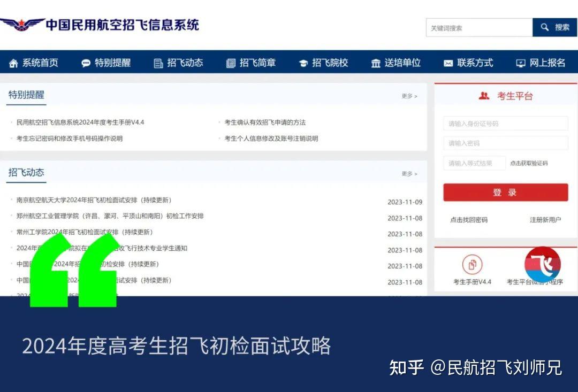Expand 特别提醒 with its 更多 link
The width and height of the screenshot is (578, 392).
click(x=407, y=95)
